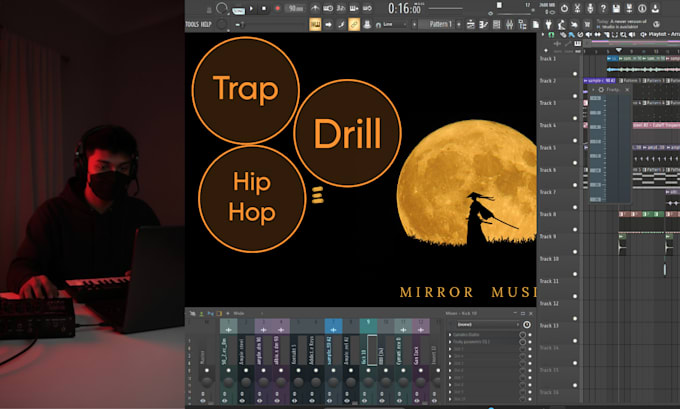Open the HELP menu
The image size is (680, 409).
click(x=206, y=24)
